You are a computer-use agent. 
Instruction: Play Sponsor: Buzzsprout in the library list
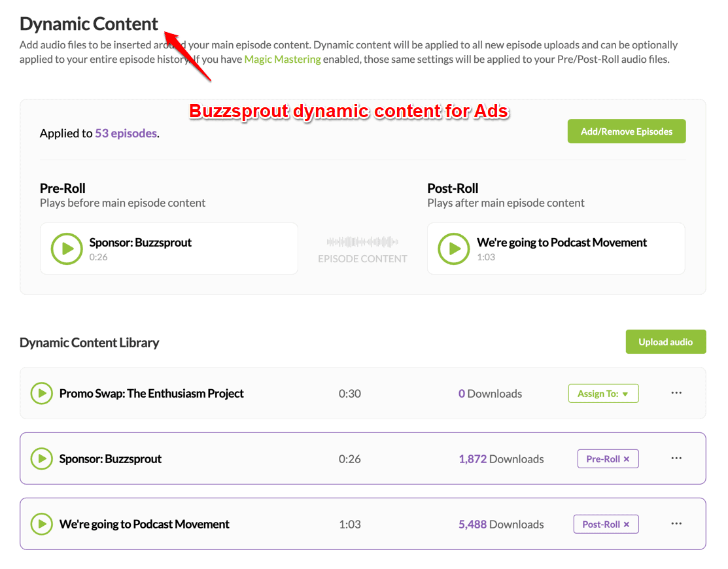coord(41,458)
